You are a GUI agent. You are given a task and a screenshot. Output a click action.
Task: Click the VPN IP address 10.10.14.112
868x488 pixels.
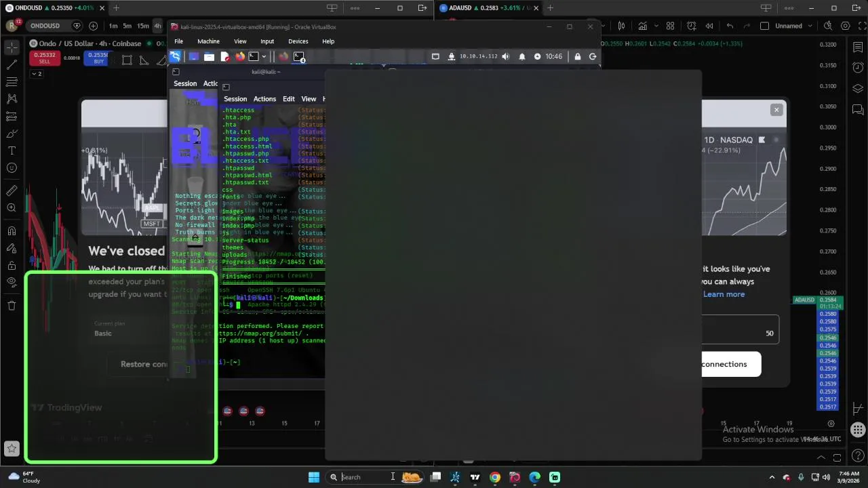(x=478, y=57)
